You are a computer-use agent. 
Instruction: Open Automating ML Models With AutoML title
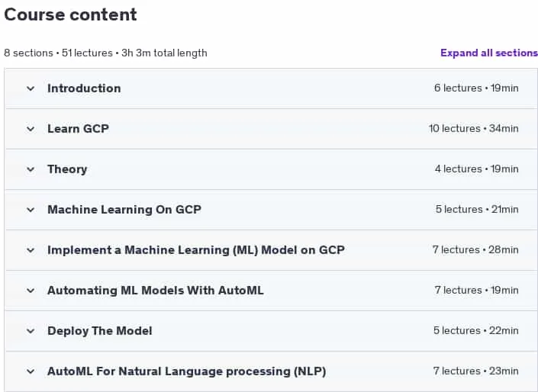[x=156, y=291]
